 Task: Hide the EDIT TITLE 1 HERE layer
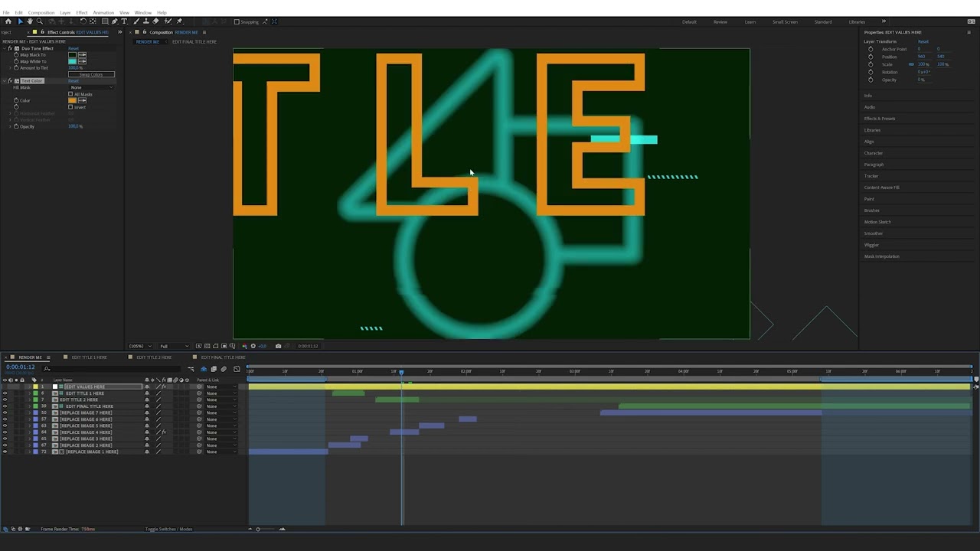pos(5,393)
